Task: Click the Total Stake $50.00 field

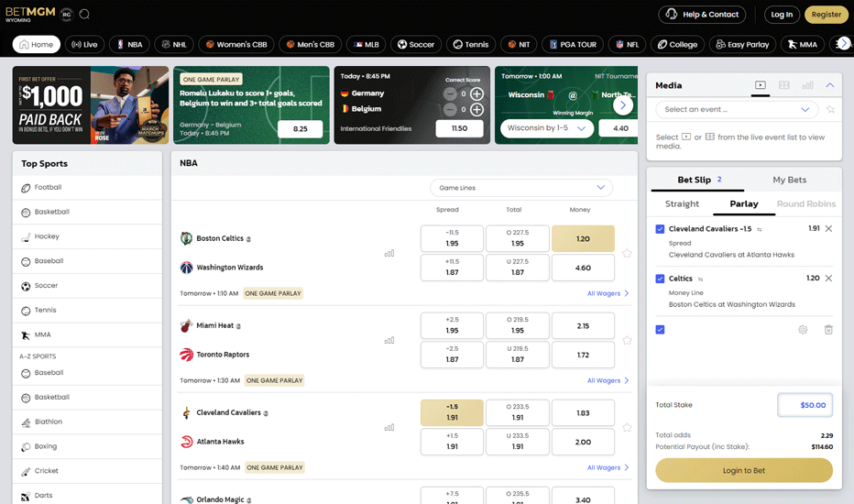Action: [805, 405]
